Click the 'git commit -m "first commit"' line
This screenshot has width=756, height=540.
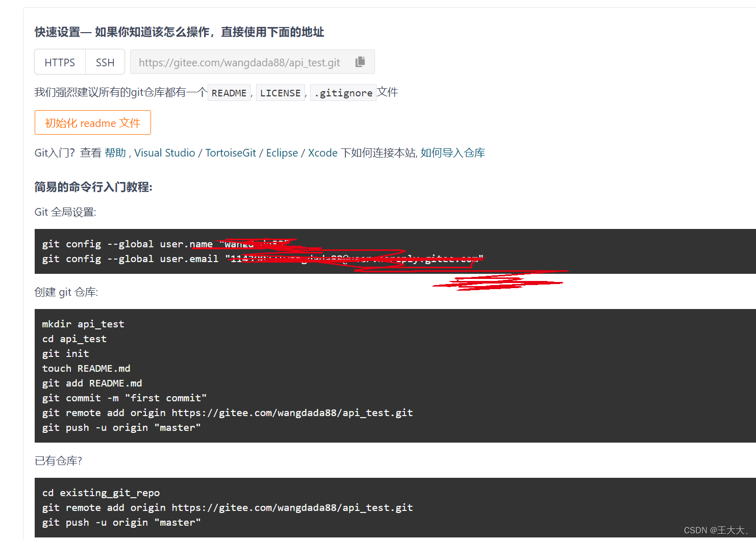tap(124, 398)
